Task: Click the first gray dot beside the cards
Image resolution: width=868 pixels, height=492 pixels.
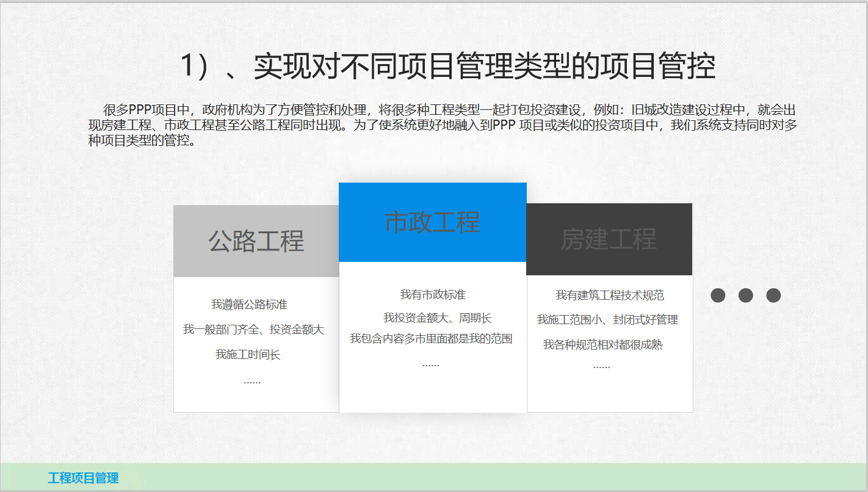Action: [718, 295]
